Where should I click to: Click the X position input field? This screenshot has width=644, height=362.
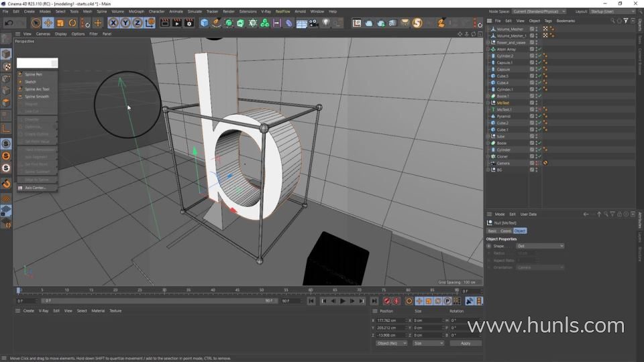click(x=392, y=320)
